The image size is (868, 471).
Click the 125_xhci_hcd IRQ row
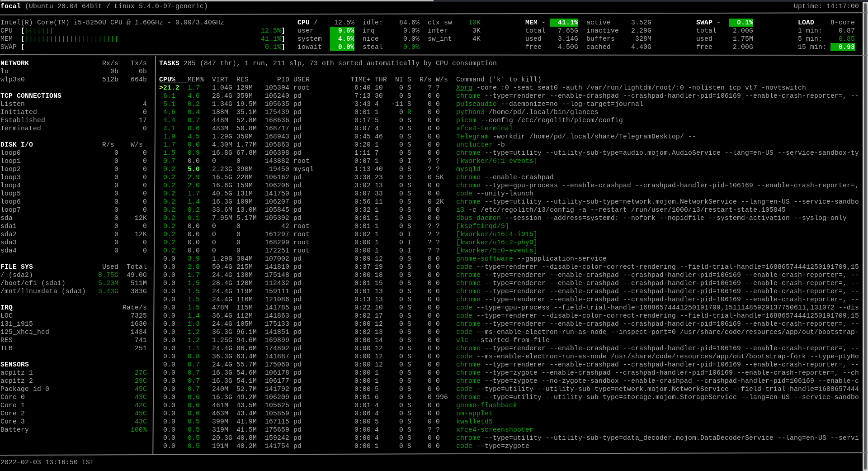[74, 332]
